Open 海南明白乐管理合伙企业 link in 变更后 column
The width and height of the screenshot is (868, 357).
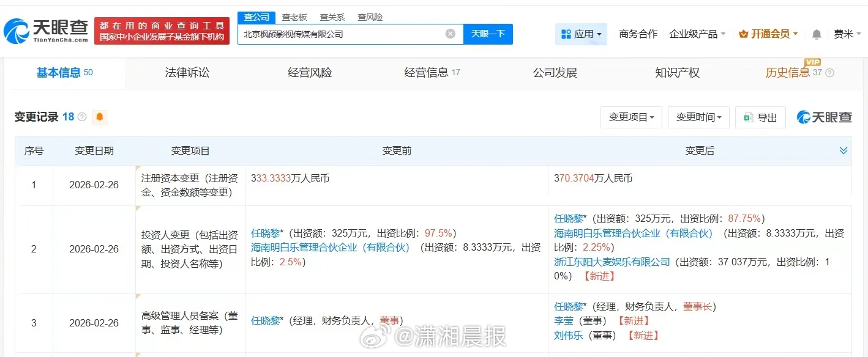(x=633, y=234)
